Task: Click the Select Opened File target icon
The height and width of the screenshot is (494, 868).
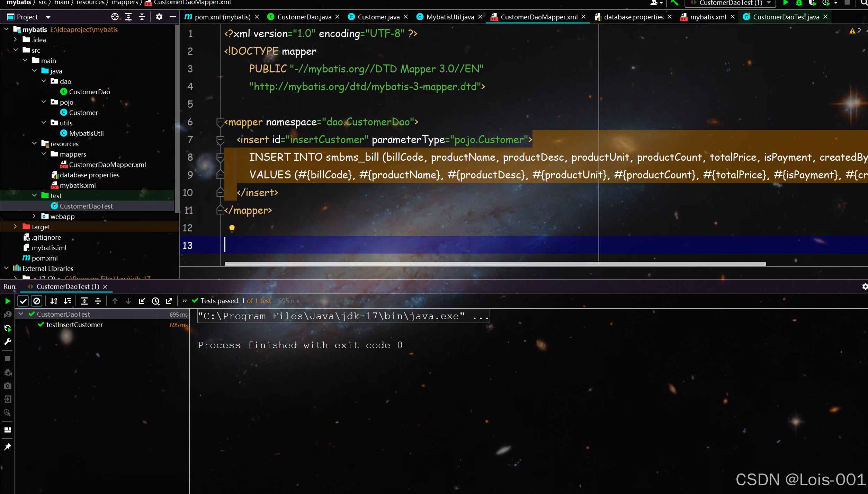Action: click(x=115, y=17)
